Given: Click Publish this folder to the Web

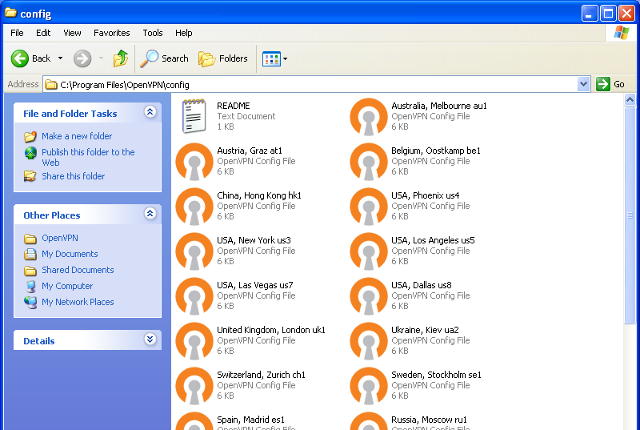Looking at the screenshot, I should [88, 157].
